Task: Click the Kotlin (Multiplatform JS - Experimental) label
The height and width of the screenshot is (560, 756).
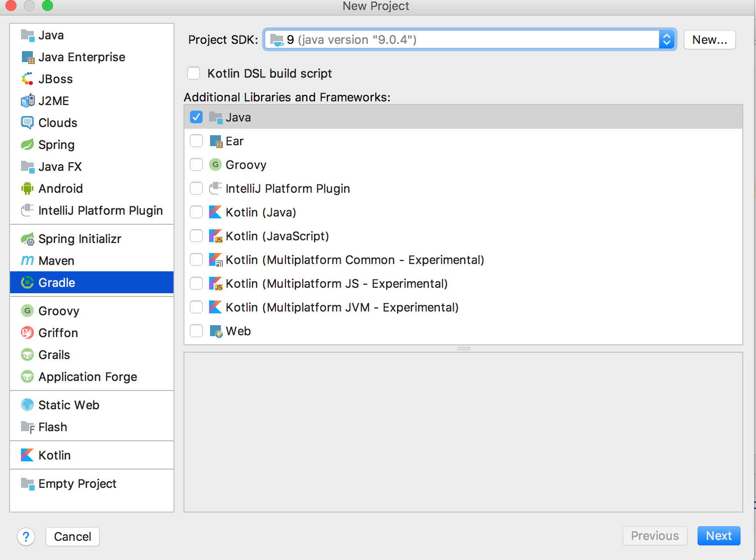Action: pyautogui.click(x=337, y=284)
